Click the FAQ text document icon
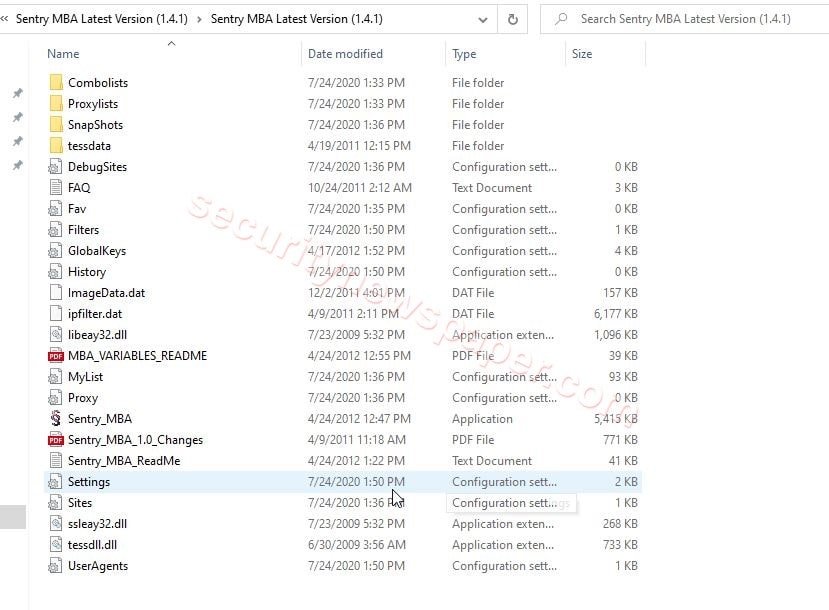This screenshot has height=610, width=829. (56, 188)
